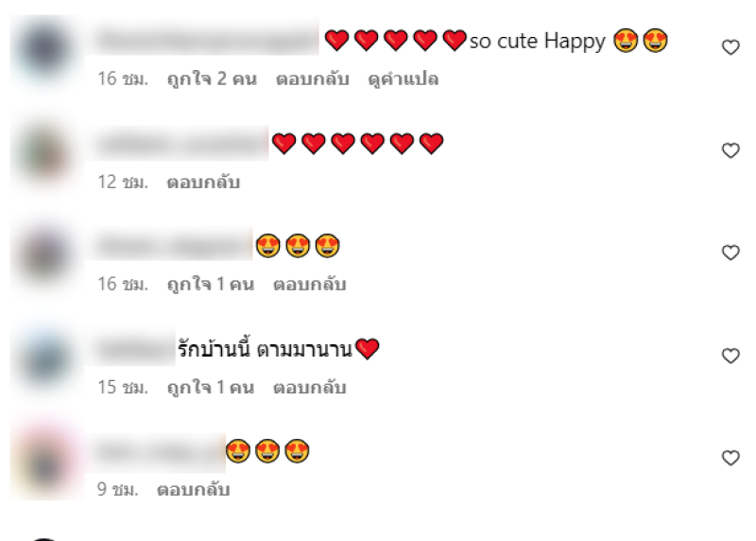Reply to the 9 ชม. emoji comment
The image size is (756, 541).
coord(194,489)
